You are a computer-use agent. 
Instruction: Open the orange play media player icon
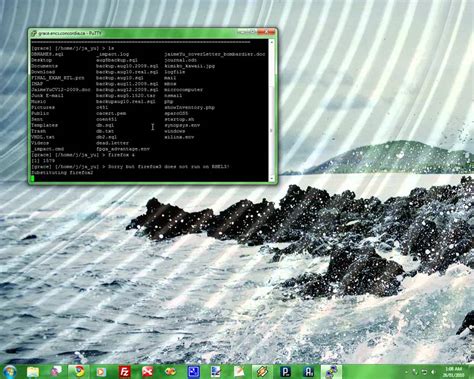(101, 372)
